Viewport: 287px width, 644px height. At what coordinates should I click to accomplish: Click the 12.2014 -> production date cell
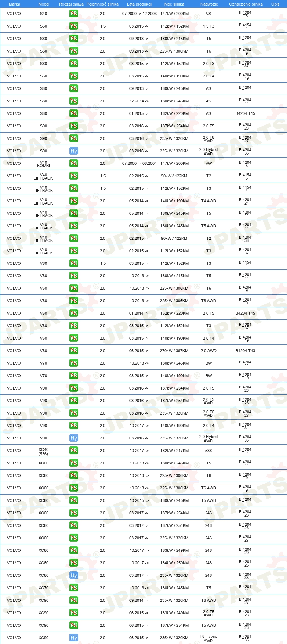coord(139,101)
